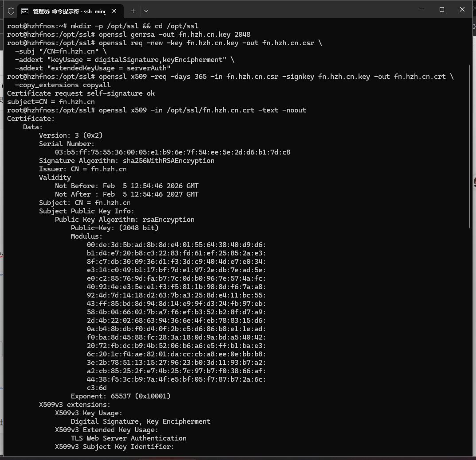Close the 命令提示符 ssh tab
The width and height of the screenshot is (476, 460).
115,11
